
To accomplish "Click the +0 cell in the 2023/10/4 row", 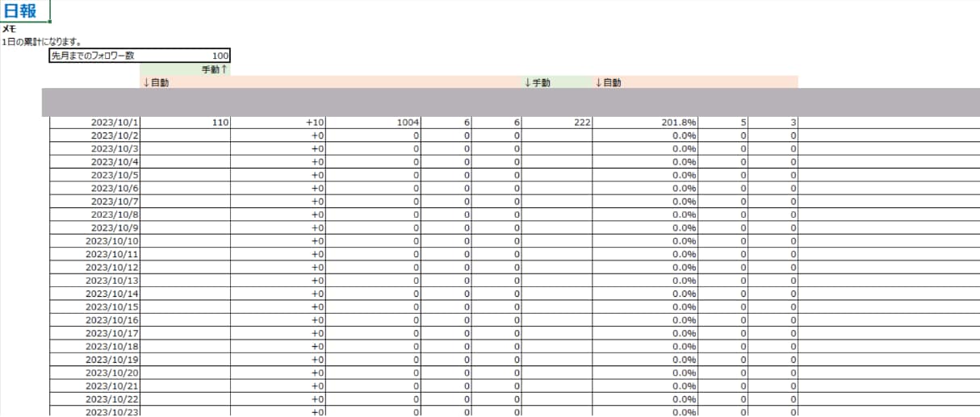I will (279, 161).
